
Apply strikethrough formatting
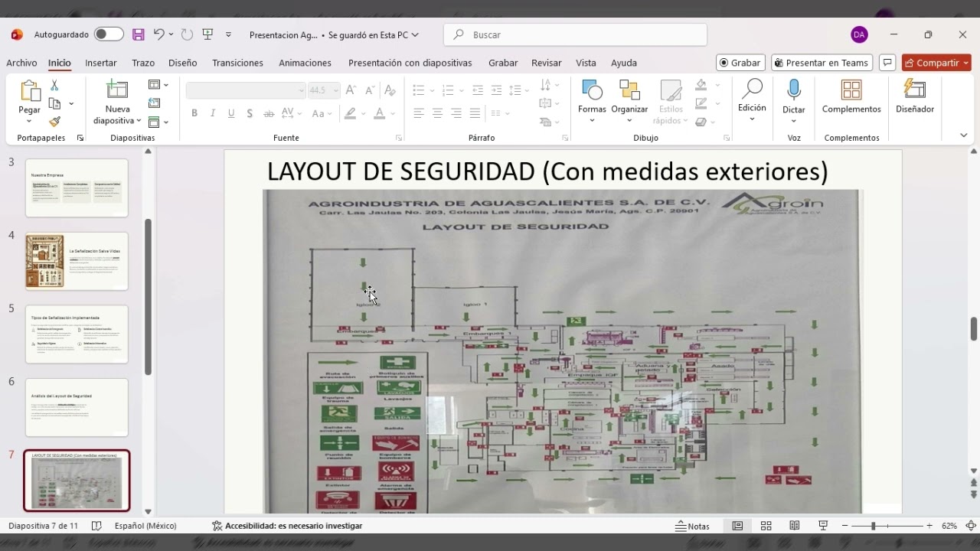tap(269, 113)
